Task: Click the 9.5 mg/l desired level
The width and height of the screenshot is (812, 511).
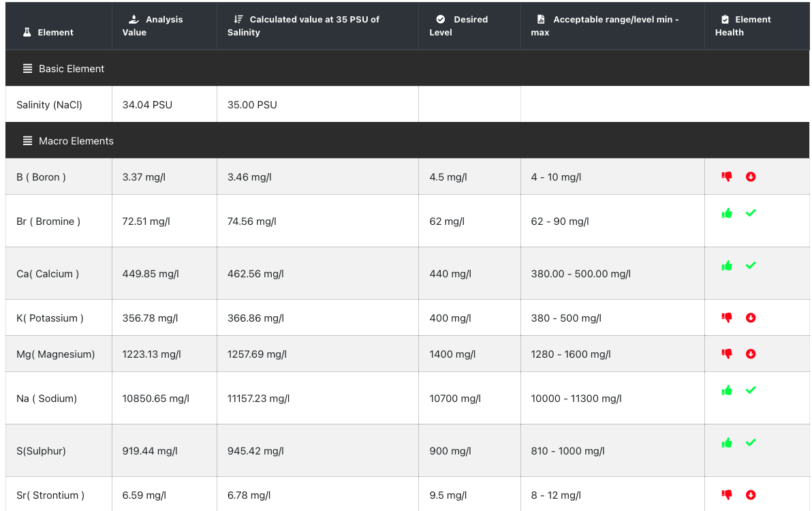Action: tap(448, 495)
